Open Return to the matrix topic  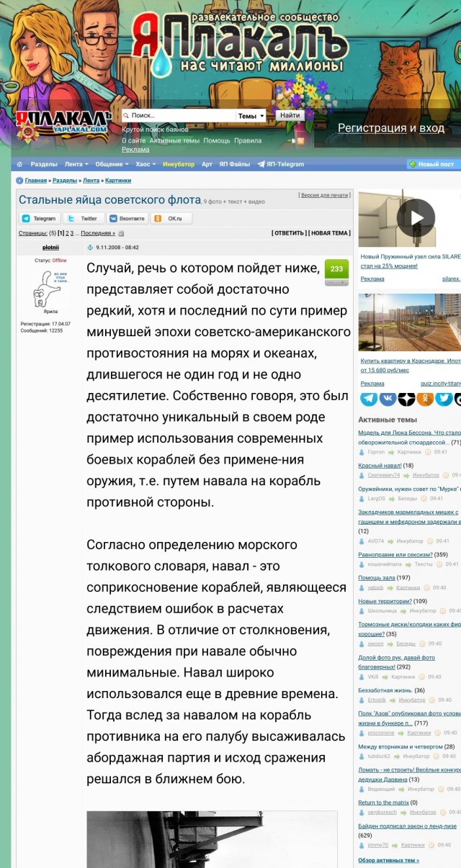pyautogui.click(x=383, y=803)
